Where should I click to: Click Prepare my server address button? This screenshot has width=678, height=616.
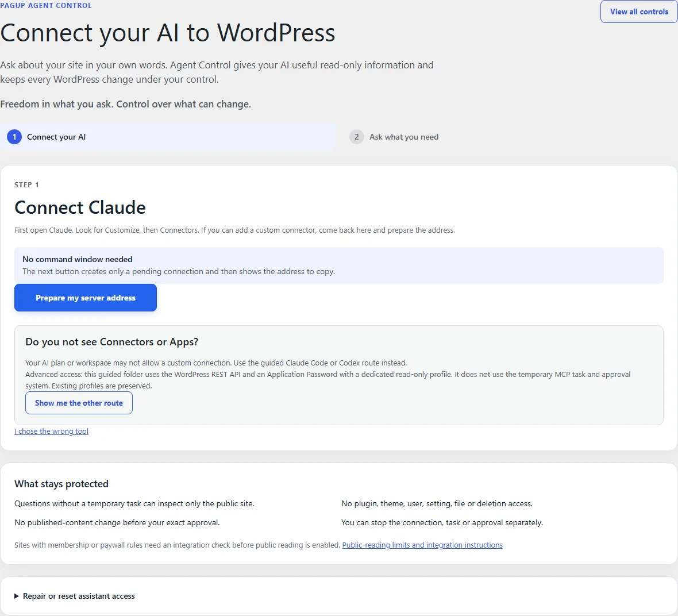coord(86,298)
